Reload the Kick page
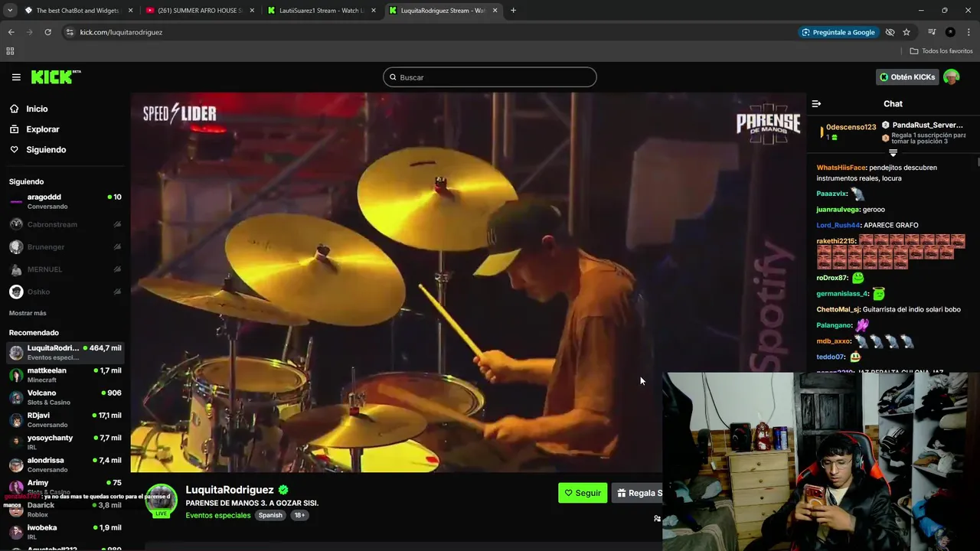Image resolution: width=980 pixels, height=551 pixels. (x=47, y=32)
